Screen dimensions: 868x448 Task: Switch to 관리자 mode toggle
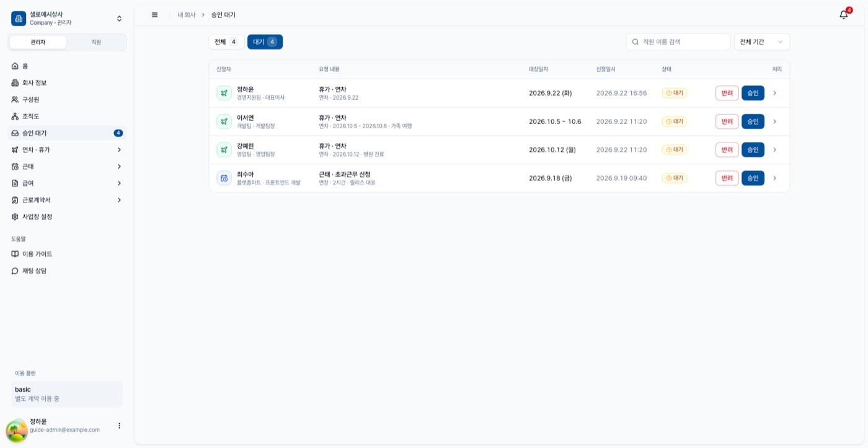pos(38,42)
